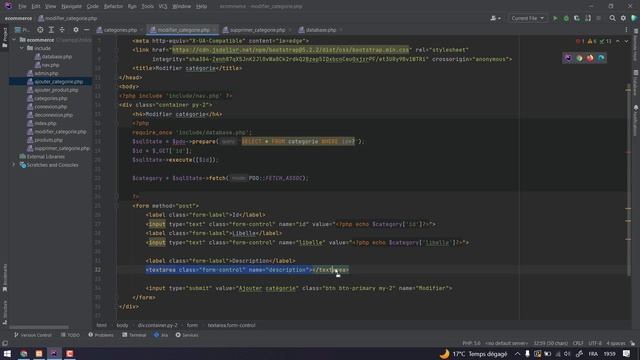640x360 pixels.
Task: Open Search Everywhere magnifier icon
Action: (612, 18)
